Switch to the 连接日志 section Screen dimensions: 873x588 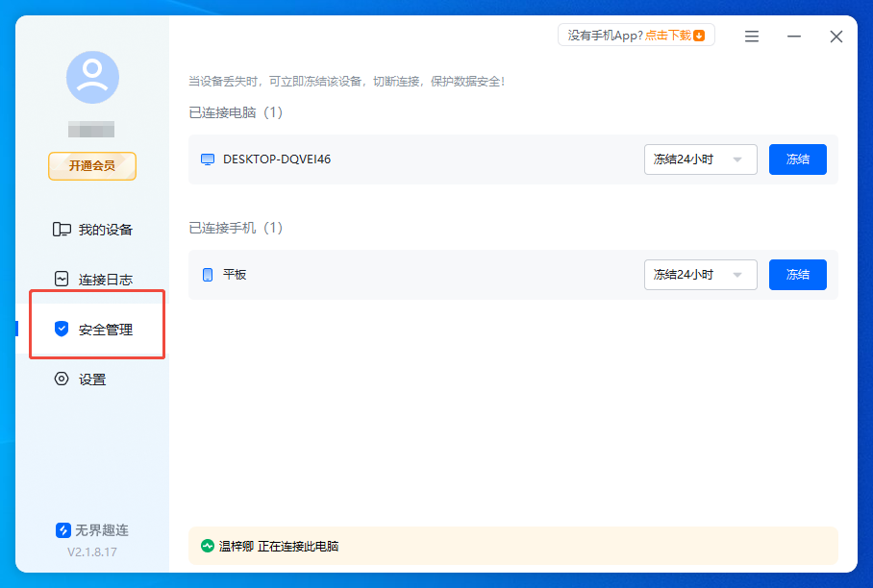(x=96, y=279)
